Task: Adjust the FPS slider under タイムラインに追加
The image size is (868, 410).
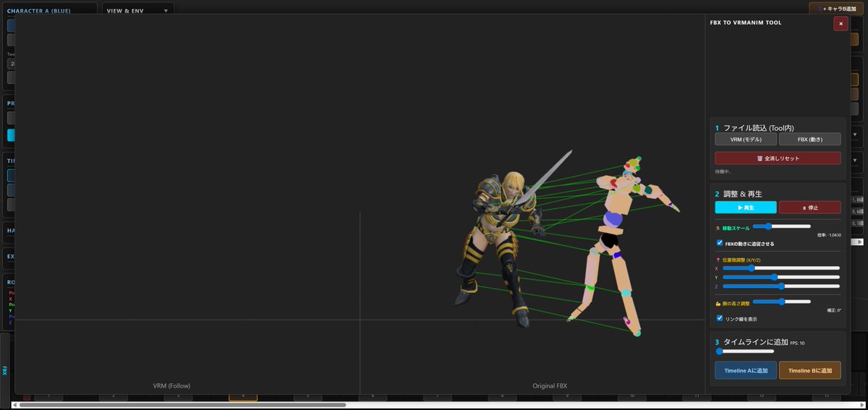Action: click(x=745, y=351)
